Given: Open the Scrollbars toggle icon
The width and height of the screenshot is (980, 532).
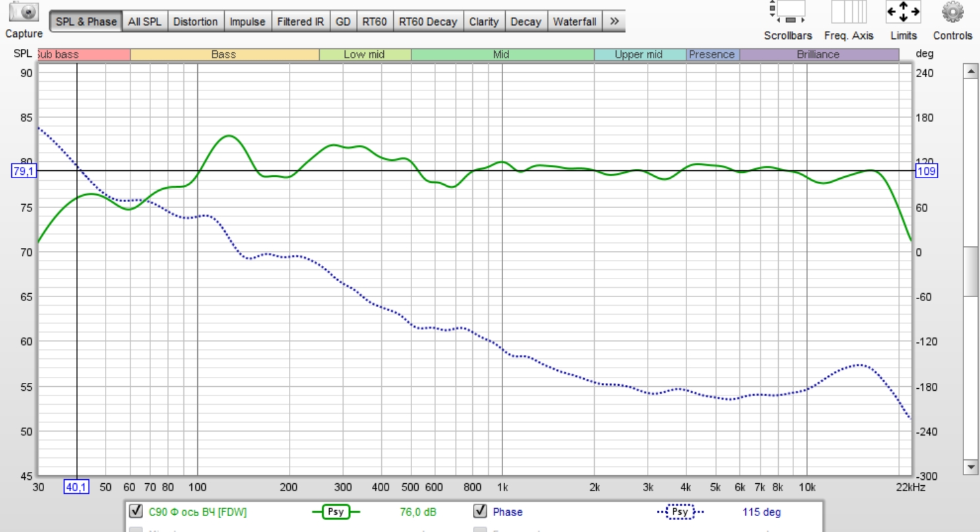Looking at the screenshot, I should pos(787,12).
